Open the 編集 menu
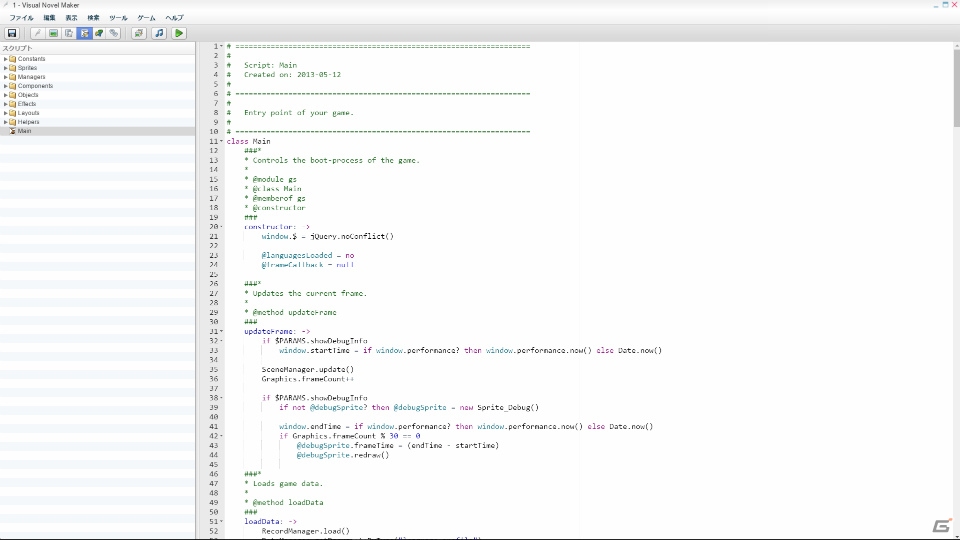This screenshot has width=960, height=540. click(49, 18)
